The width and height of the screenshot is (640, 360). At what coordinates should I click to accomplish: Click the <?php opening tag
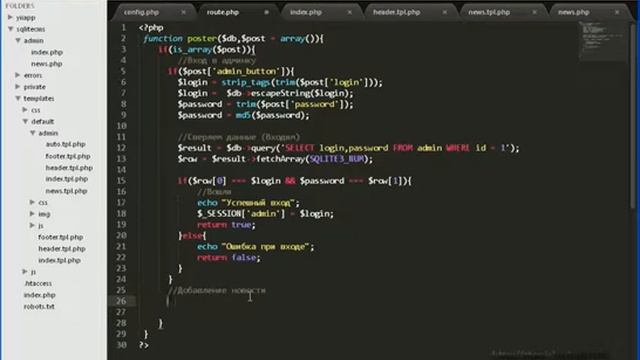(151, 28)
